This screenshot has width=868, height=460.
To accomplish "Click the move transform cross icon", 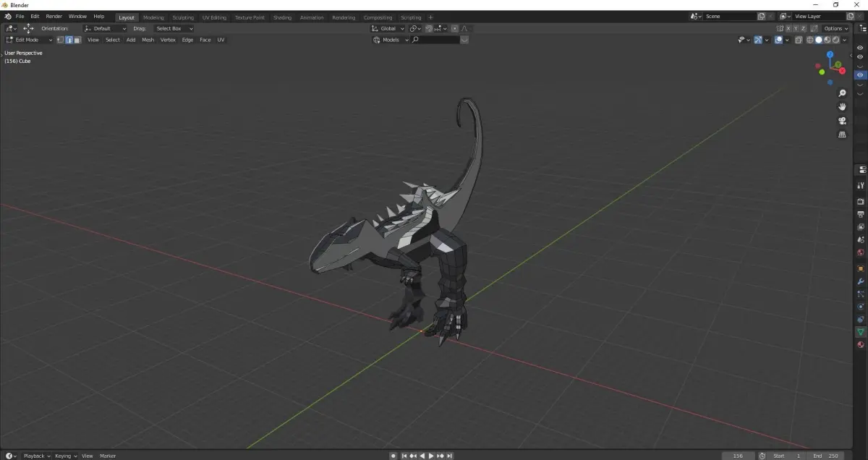I will tap(28, 28).
